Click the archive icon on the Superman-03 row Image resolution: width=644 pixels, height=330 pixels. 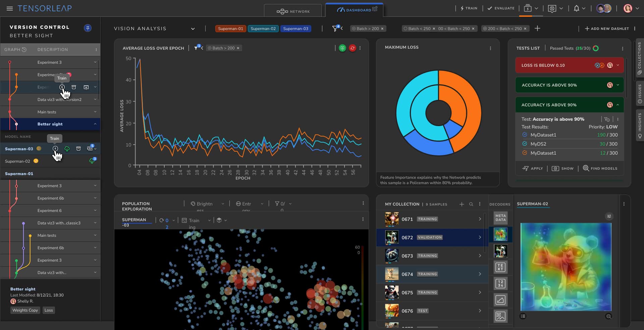78,149
